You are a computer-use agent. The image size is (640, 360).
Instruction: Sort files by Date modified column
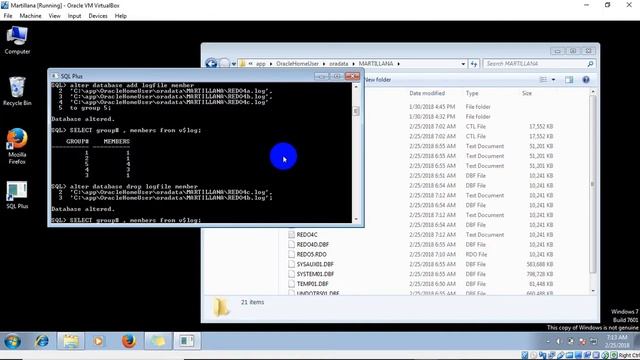click(x=427, y=93)
